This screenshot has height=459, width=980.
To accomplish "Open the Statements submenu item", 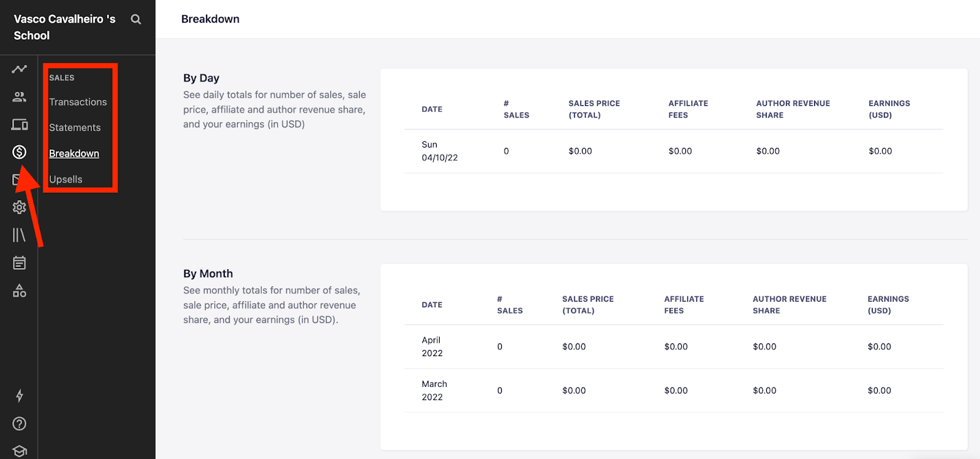I will click(x=75, y=128).
